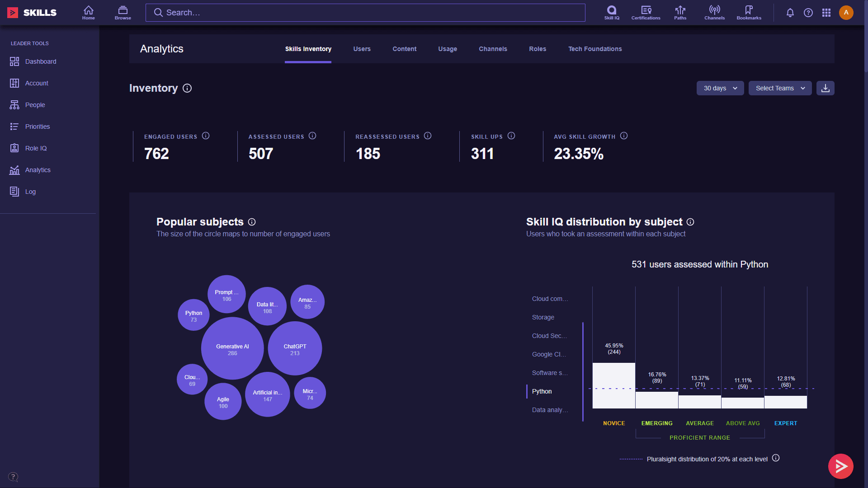Open the apps grid menu
Viewport: 868px width, 488px height.
[826, 13]
